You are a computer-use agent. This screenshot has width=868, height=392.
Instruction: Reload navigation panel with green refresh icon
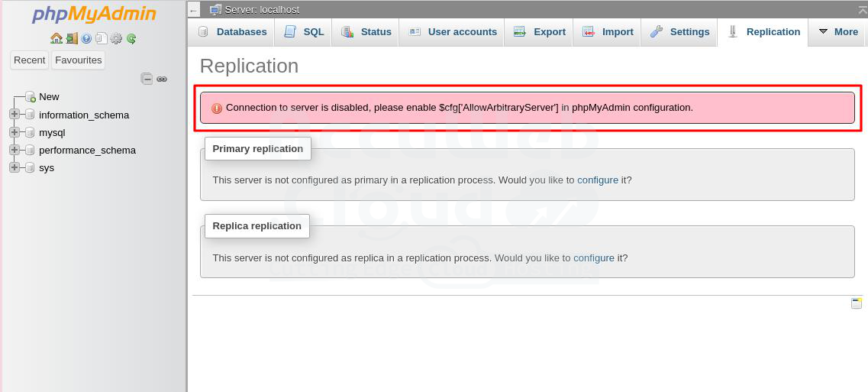[131, 38]
